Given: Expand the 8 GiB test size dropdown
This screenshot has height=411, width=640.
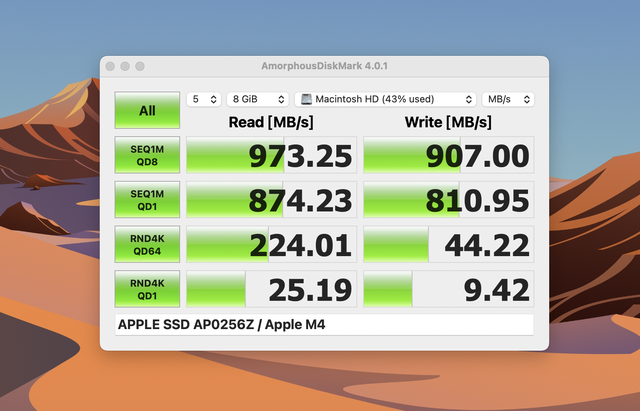Looking at the screenshot, I should pos(257,100).
